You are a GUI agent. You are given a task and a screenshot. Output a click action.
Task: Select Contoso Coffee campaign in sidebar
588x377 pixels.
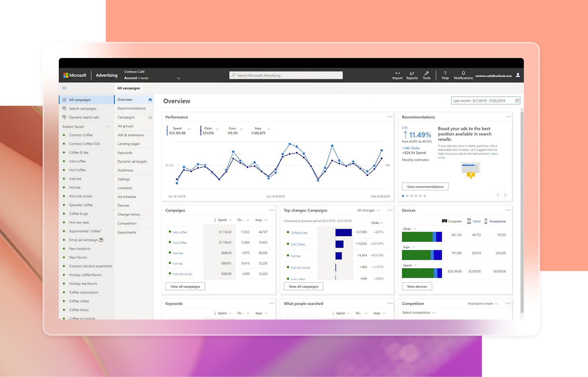click(x=81, y=135)
